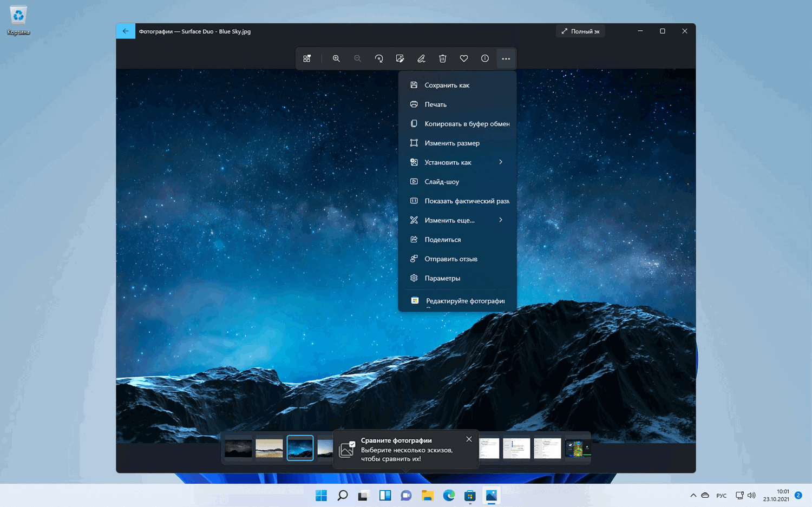Show file info via the info icon

(x=485, y=58)
